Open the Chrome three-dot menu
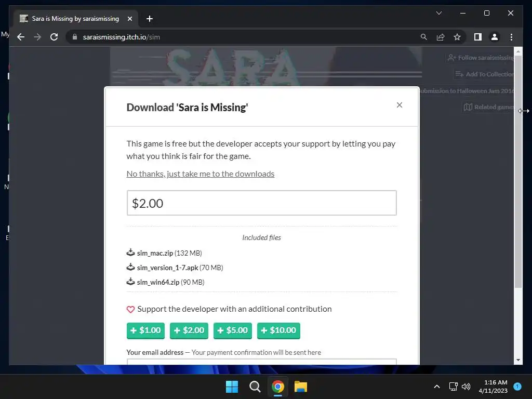This screenshot has width=532, height=399. coord(511,37)
